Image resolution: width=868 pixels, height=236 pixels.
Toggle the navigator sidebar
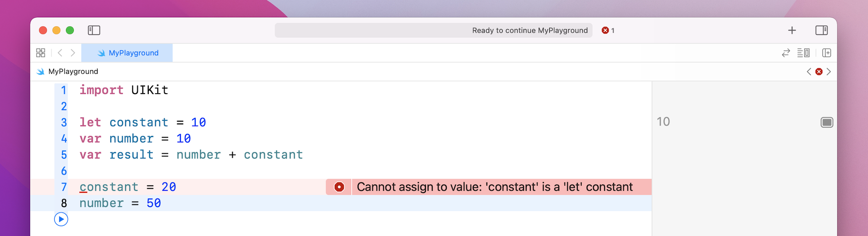pyautogui.click(x=94, y=30)
